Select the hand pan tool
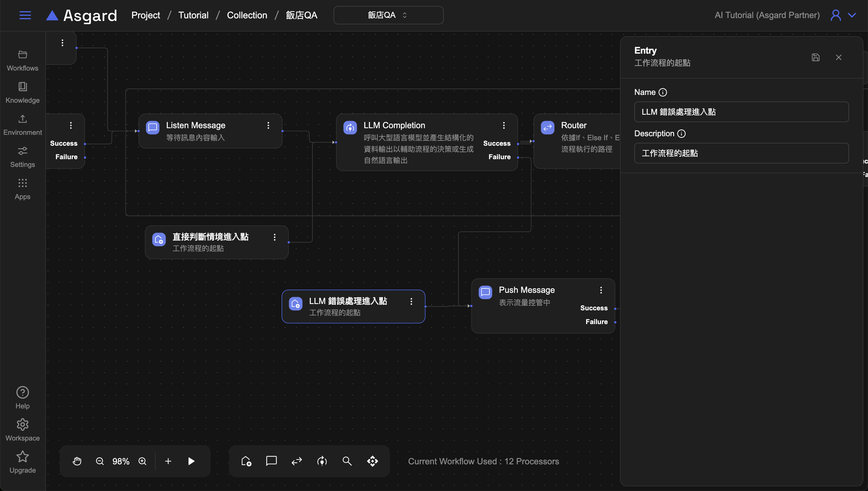The width and height of the screenshot is (868, 491). [77, 461]
